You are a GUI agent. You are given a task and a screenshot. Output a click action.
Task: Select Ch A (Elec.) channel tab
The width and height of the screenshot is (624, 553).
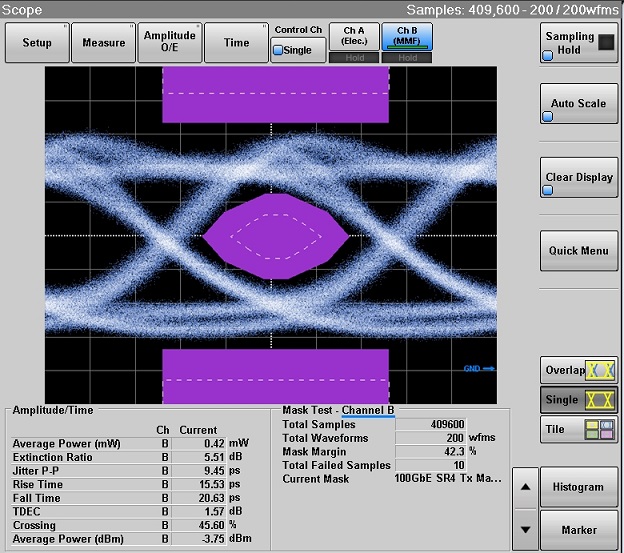[353, 37]
